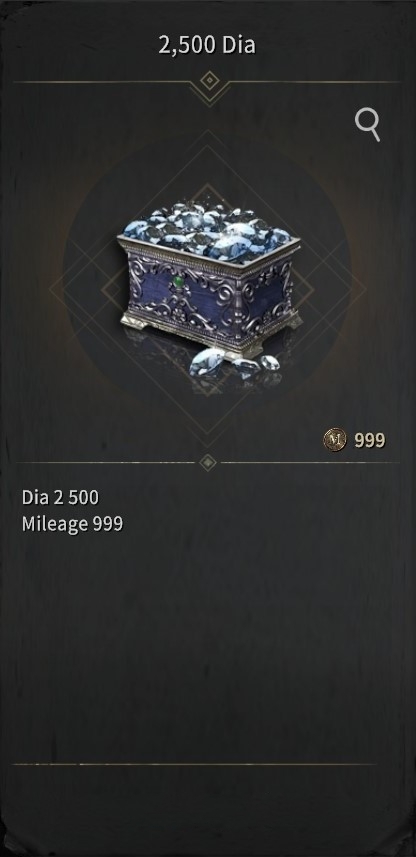This screenshot has width=416, height=857.
Task: Click the gold divider line at the bottom
Action: click(x=194, y=764)
